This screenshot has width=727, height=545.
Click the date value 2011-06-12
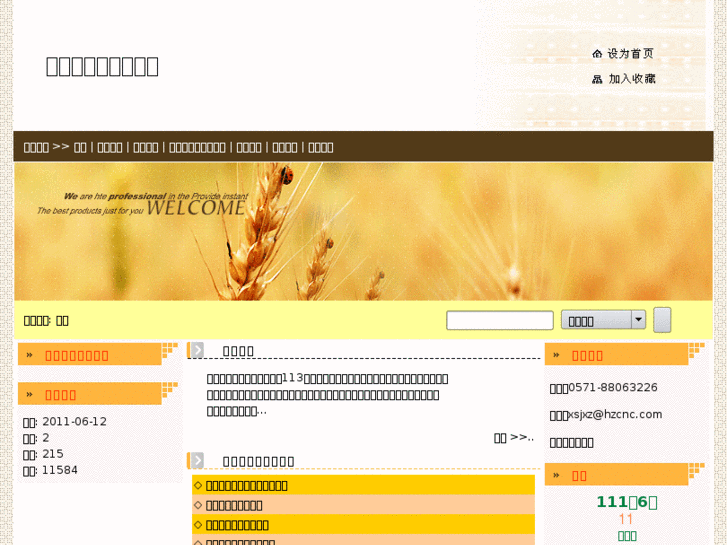coord(74,422)
